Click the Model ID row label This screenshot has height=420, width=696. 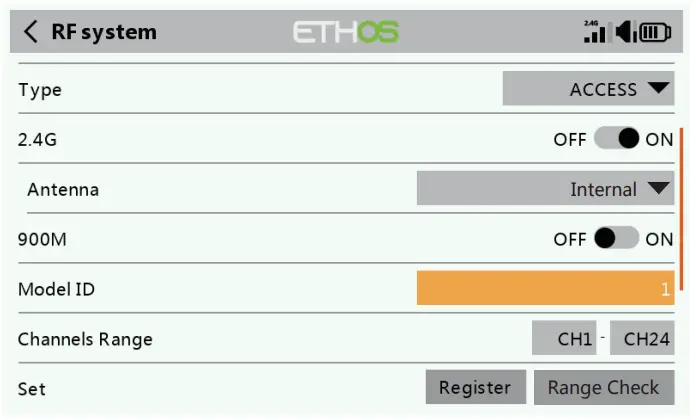click(56, 289)
